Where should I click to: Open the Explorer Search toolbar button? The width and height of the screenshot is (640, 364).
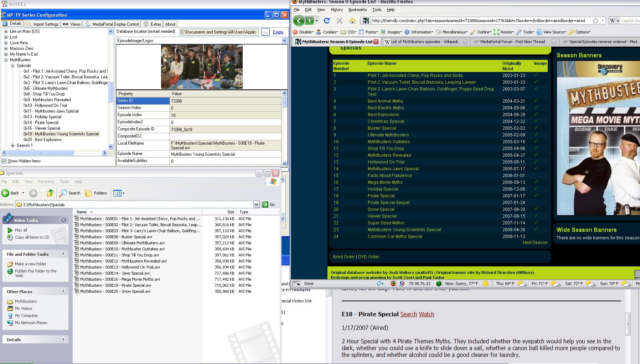70,193
